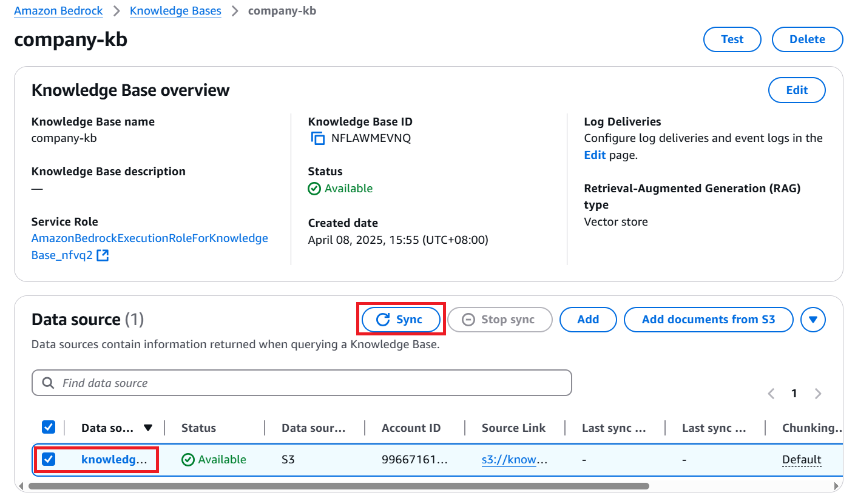Click the horizontal table scrollbar

[339, 486]
